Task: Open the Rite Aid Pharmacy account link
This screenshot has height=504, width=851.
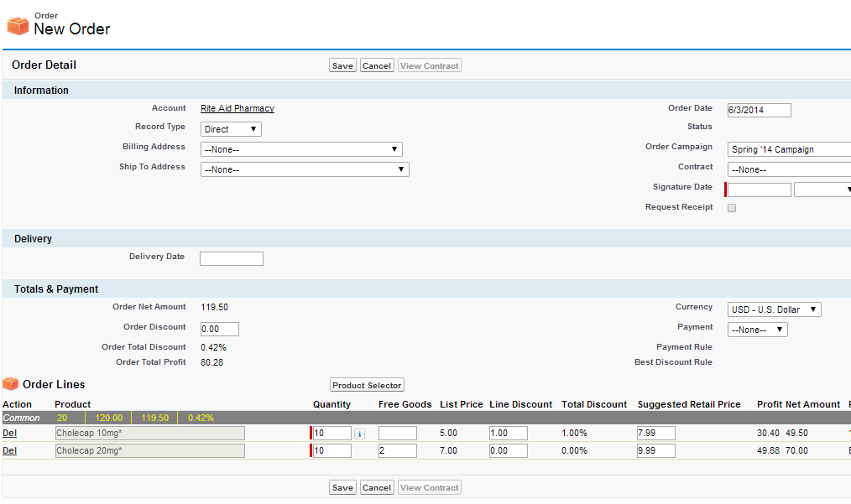Action: (238, 108)
